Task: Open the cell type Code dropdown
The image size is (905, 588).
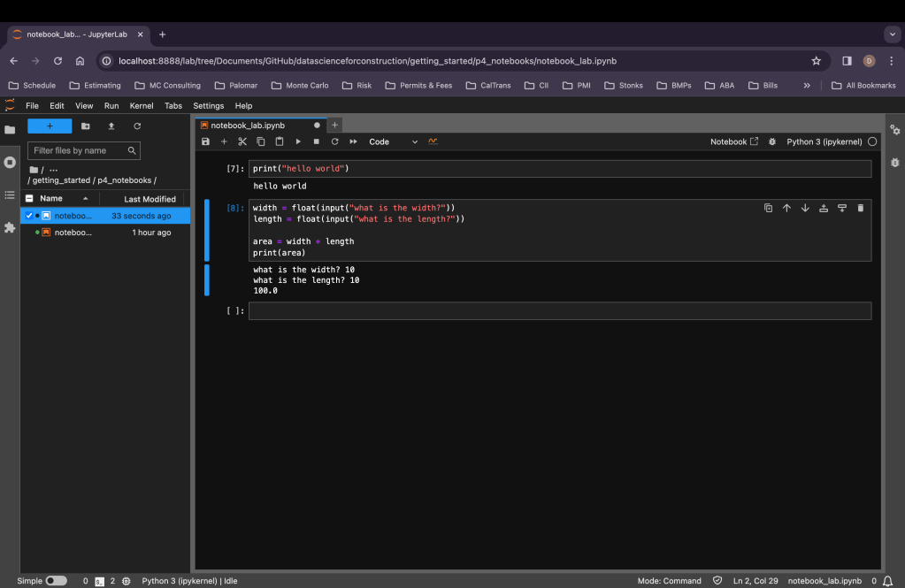Action: pos(393,141)
